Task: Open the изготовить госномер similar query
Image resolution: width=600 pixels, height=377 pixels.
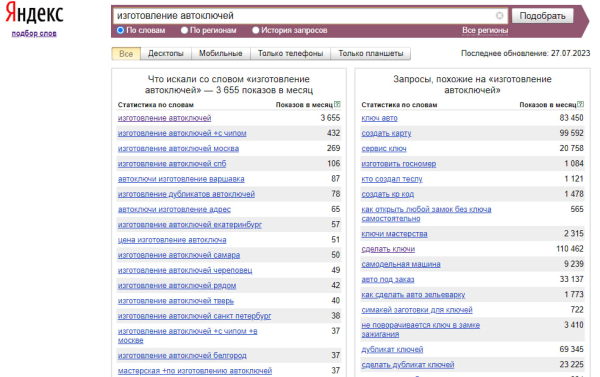Action: coord(398,164)
